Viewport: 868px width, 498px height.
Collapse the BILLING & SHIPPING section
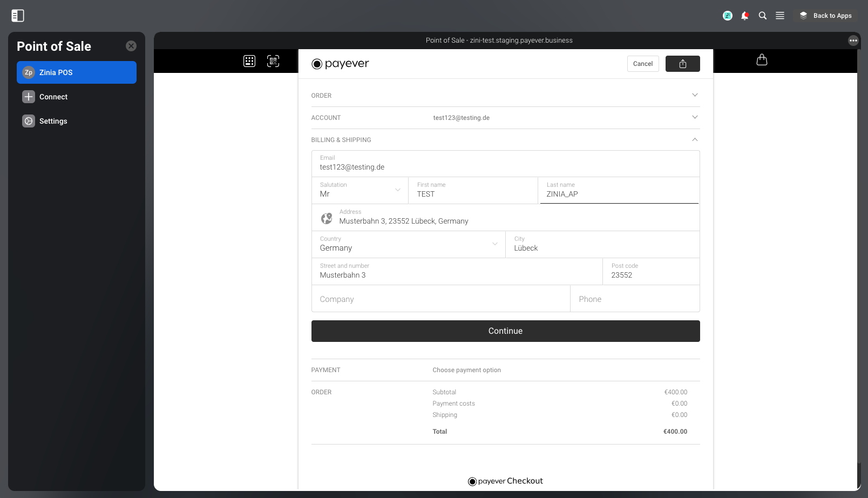505,140
